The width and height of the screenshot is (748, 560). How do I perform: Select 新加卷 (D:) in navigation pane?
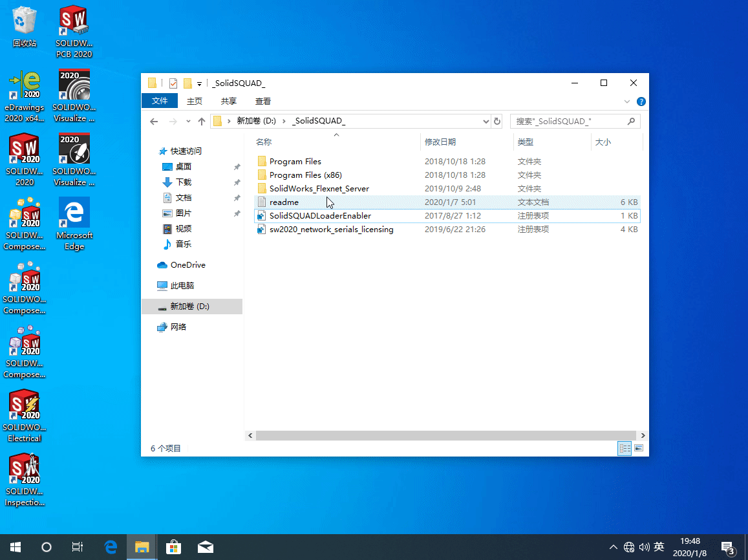[192, 307]
